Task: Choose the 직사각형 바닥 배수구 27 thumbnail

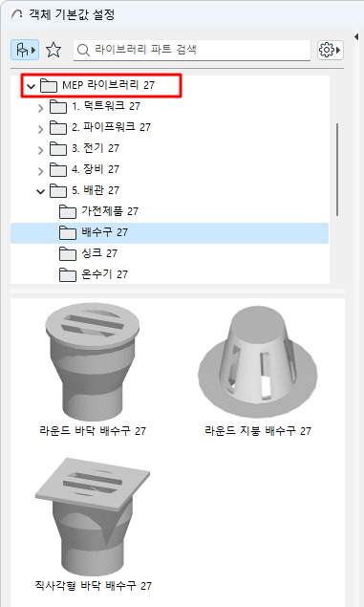Action: (x=93, y=516)
